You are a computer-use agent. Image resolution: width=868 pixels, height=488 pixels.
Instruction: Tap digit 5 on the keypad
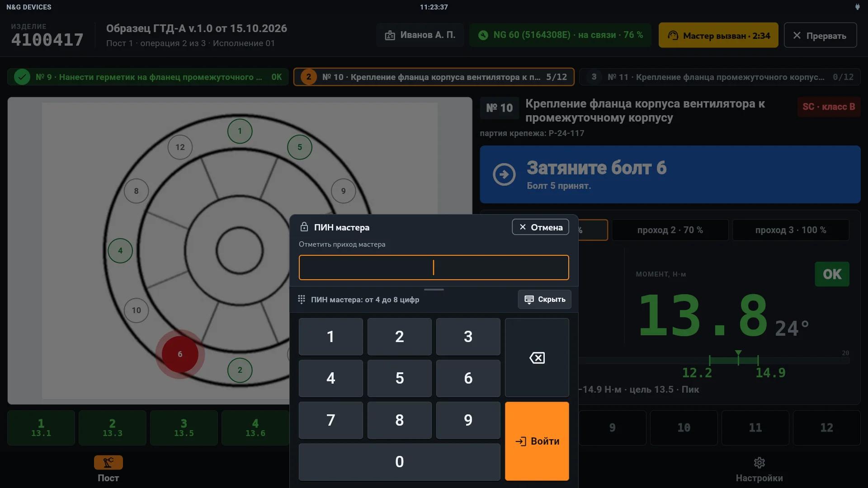(399, 378)
